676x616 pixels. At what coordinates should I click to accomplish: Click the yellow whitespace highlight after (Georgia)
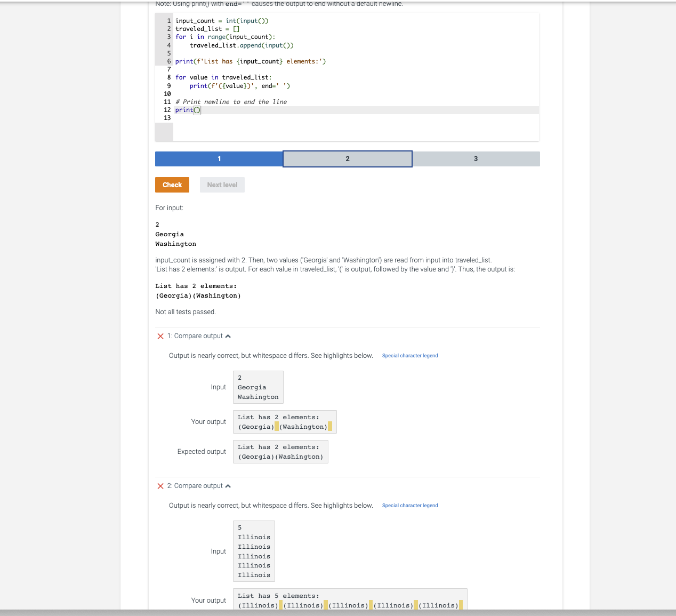point(276,426)
